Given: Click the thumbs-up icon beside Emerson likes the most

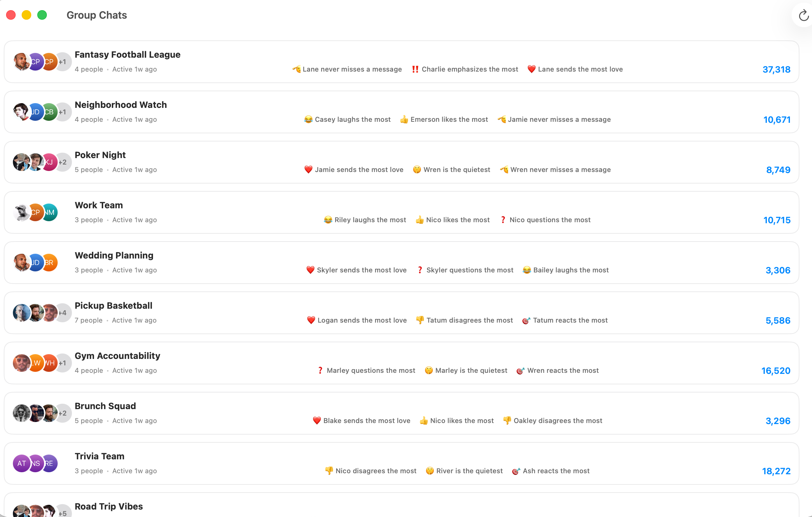Looking at the screenshot, I should pyautogui.click(x=404, y=119).
